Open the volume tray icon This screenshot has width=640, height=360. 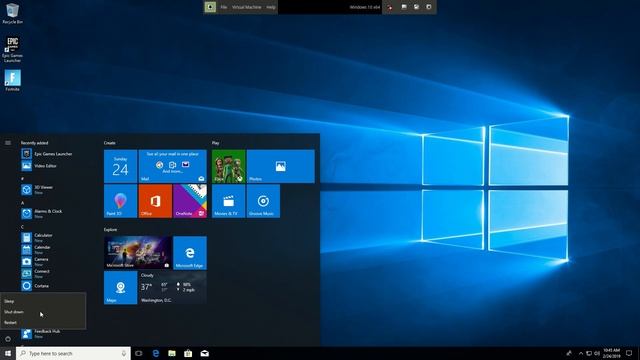[x=597, y=353]
